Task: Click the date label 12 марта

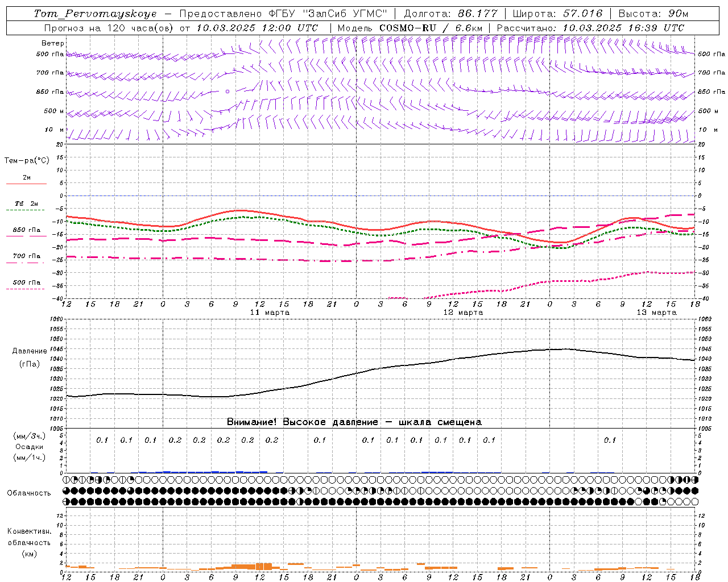Action: tap(463, 313)
